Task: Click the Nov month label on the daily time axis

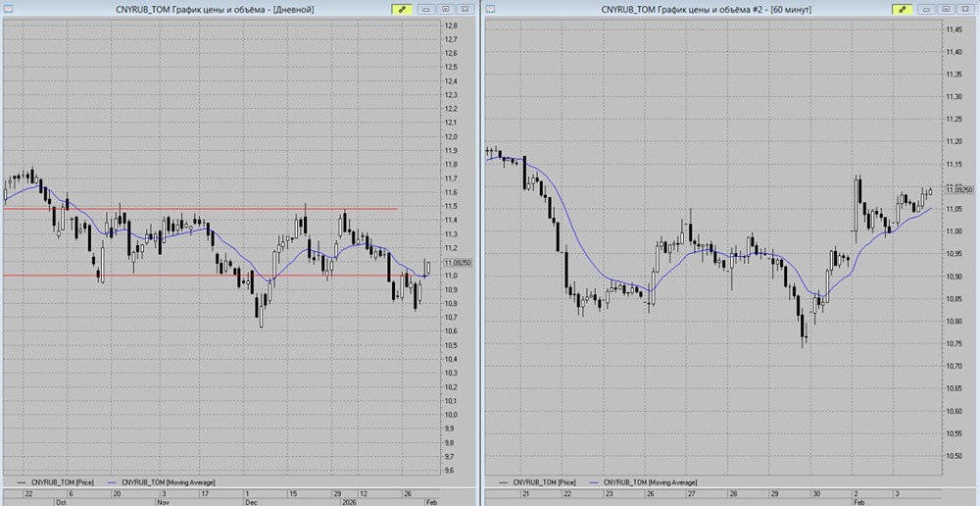Action: (x=163, y=502)
